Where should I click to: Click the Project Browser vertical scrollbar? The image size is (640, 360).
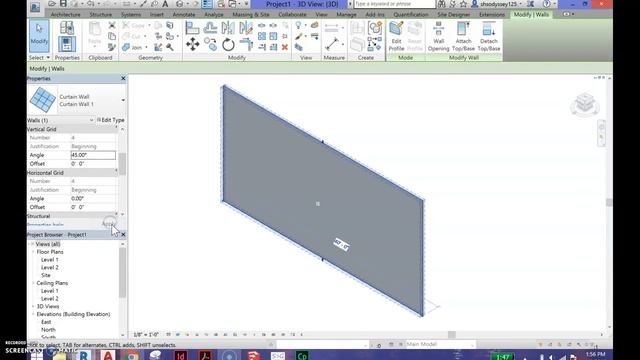point(122,273)
